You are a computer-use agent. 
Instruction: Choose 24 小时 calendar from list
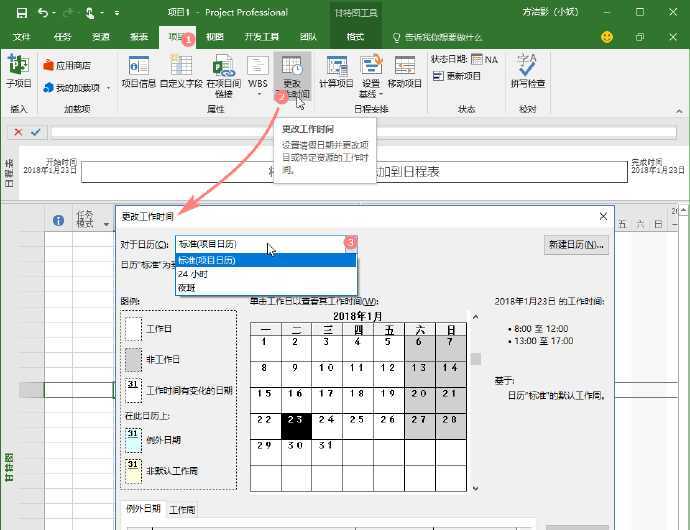193,273
